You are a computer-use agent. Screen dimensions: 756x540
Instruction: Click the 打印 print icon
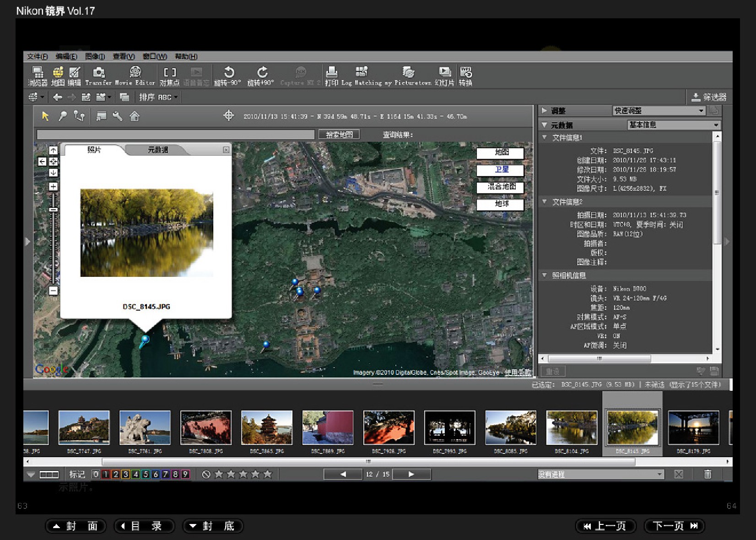tap(331, 76)
